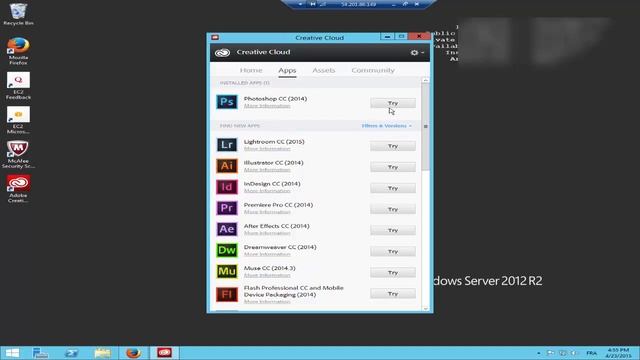Click "Lightroom CC (2015)" app name
This screenshot has height=360, width=640.
[x=274, y=142]
